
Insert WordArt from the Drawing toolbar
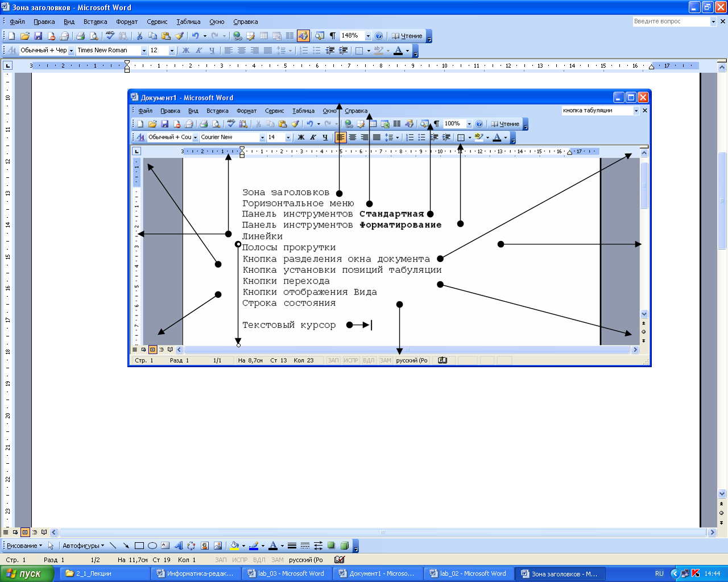tap(178, 546)
